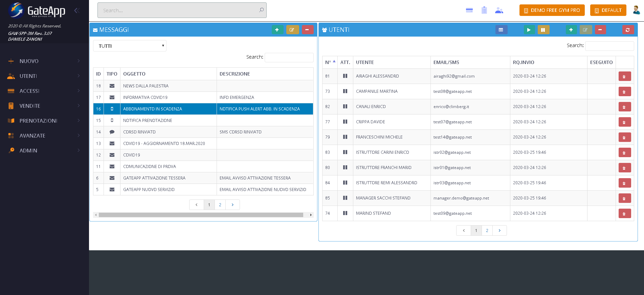The height and width of the screenshot is (295, 644).
Task: Open the credit card icon in top bar
Action: pyautogui.click(x=469, y=10)
